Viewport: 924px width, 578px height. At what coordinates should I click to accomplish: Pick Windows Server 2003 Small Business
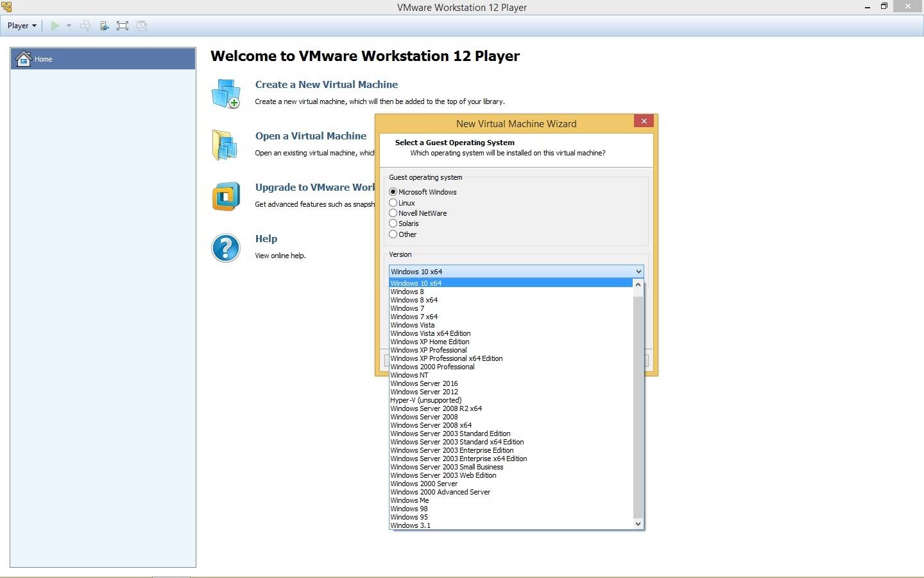point(511,467)
